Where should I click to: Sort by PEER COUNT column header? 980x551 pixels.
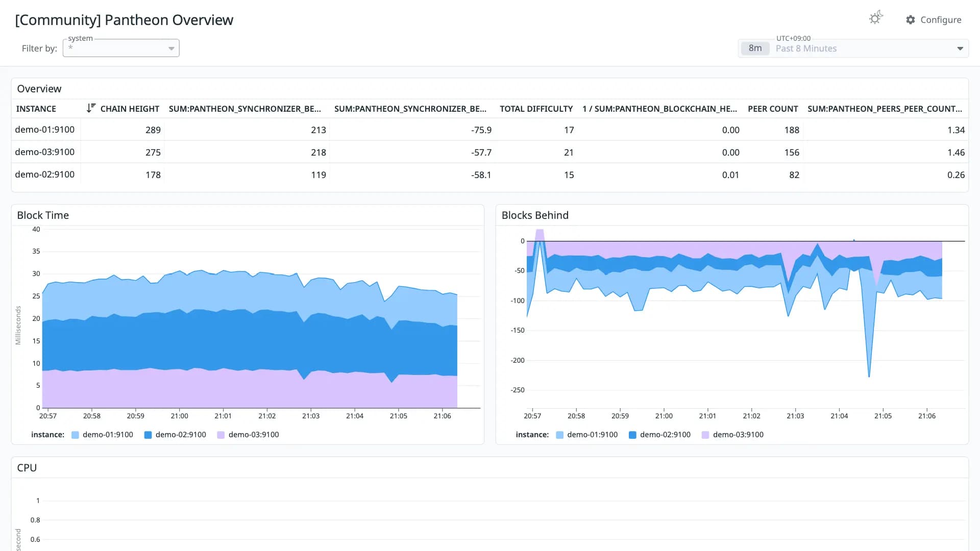pos(773,109)
